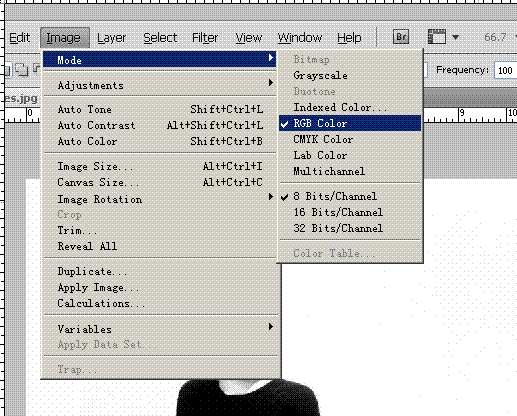Open the Window menu
Image resolution: width=517 pixels, height=416 pixels.
300,38
